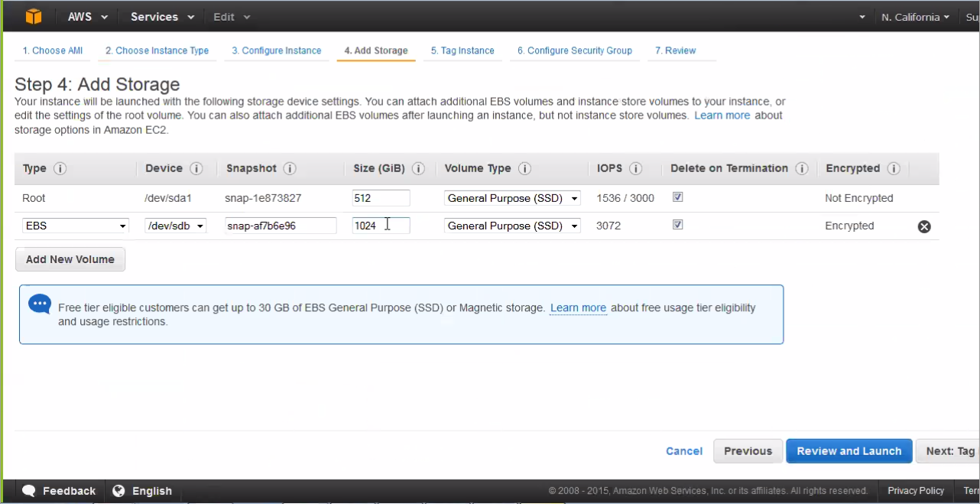
Task: Click the snapshot ID field snap-af7b6e96
Action: coord(281,226)
